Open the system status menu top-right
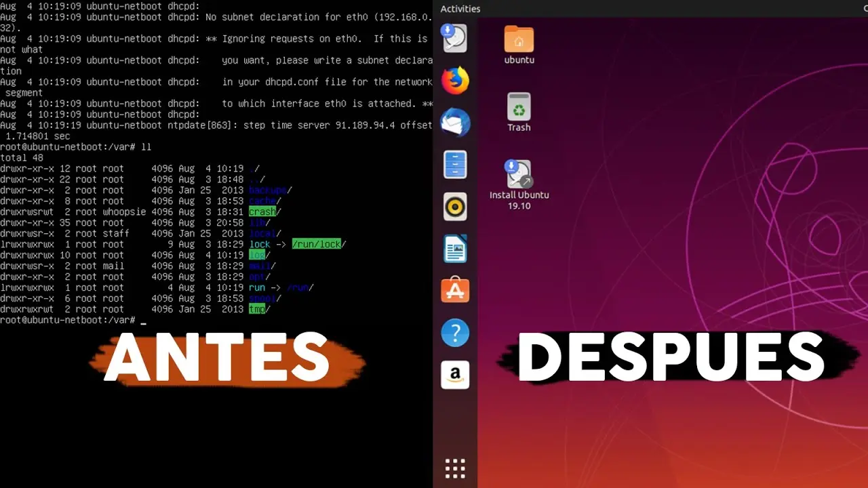868x488 pixels. tap(863, 9)
